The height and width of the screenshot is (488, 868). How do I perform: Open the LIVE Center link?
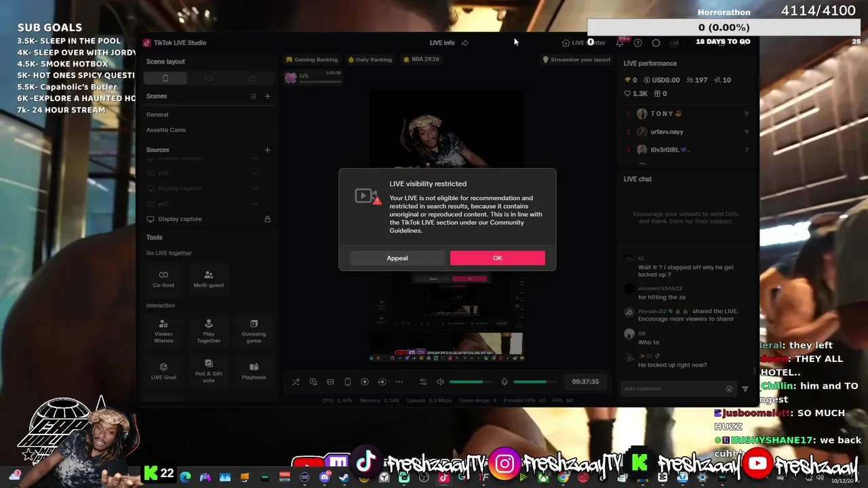[583, 43]
